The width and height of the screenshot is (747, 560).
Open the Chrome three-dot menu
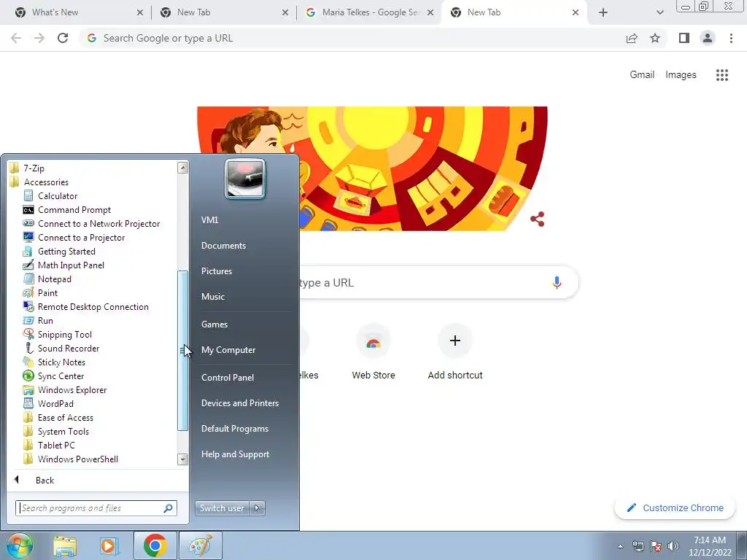tap(731, 38)
